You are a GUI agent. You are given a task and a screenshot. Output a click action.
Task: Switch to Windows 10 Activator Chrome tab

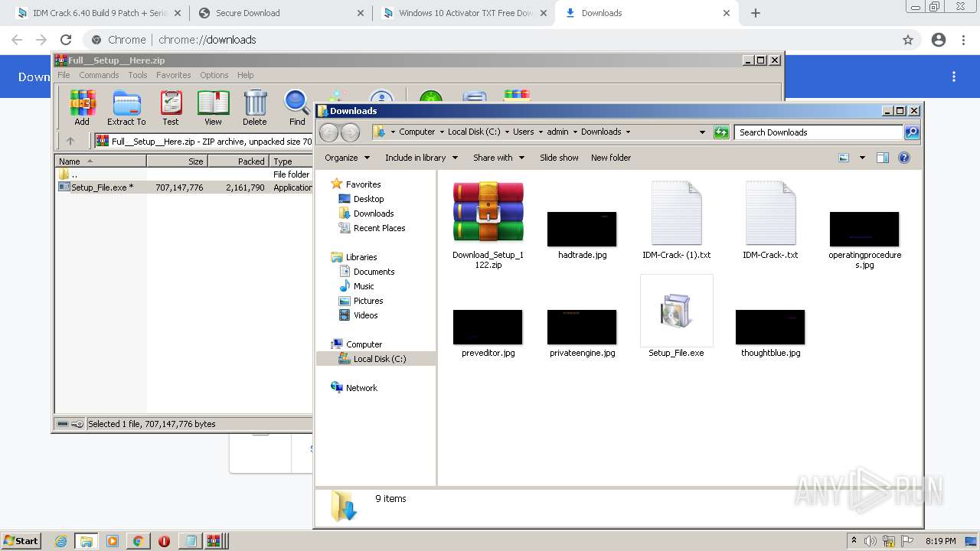click(464, 13)
